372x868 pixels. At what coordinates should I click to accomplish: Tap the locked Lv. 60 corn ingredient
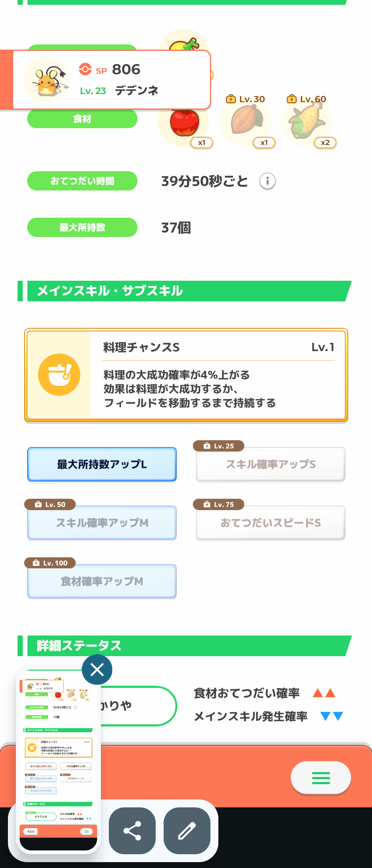[307, 121]
